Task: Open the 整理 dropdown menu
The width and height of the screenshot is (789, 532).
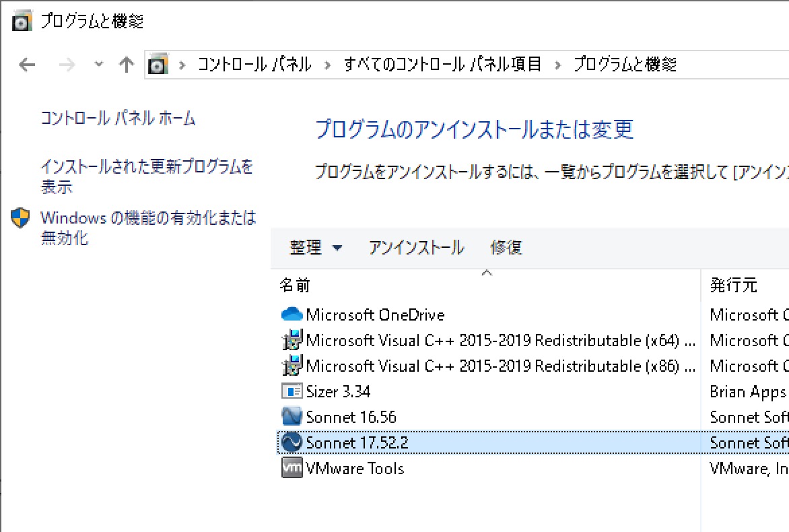Action: click(x=316, y=247)
